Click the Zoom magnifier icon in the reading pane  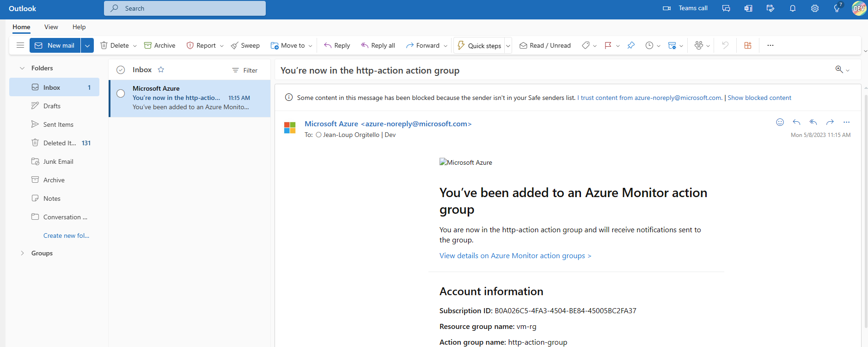coord(839,69)
